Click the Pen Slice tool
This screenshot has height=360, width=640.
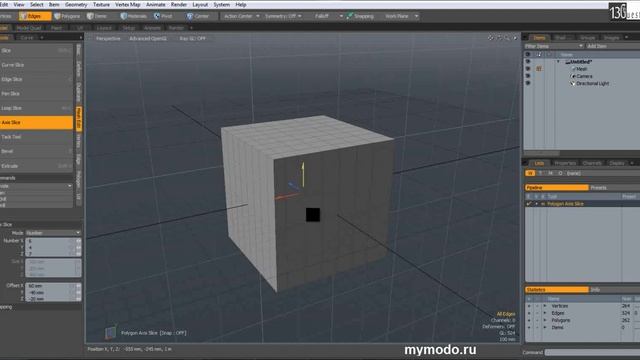[36, 93]
